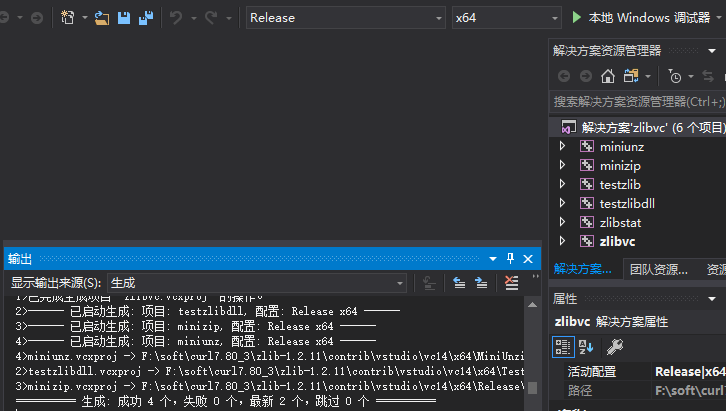Open Output window position dropdown arrow

click(x=493, y=259)
